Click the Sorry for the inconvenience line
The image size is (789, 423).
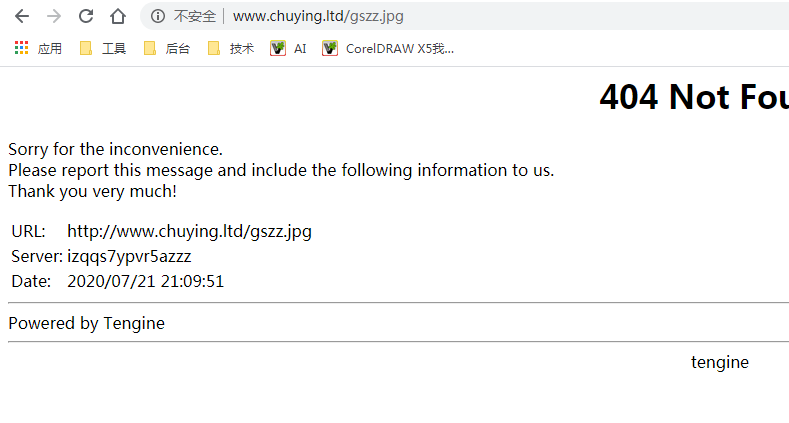coord(115,149)
